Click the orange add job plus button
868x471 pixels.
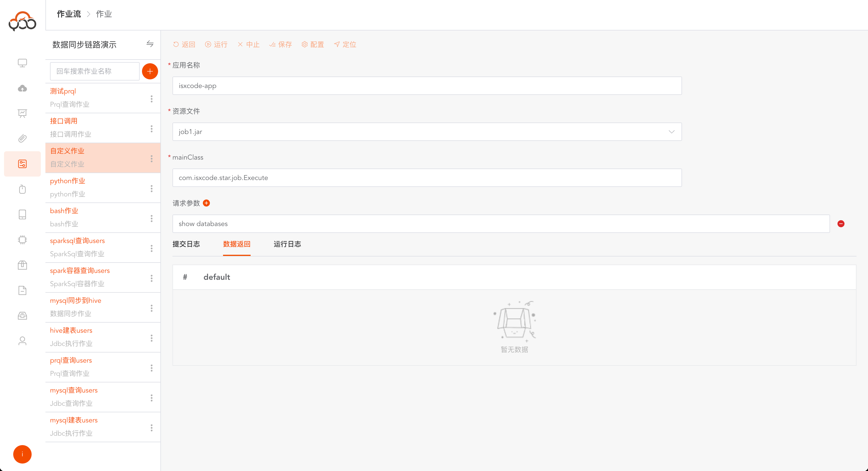[150, 71]
